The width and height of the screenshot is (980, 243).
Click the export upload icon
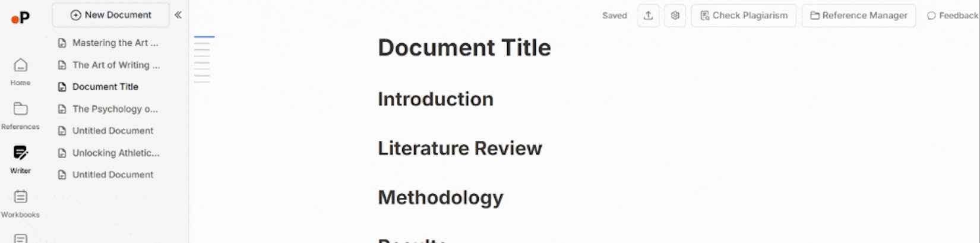(648, 15)
